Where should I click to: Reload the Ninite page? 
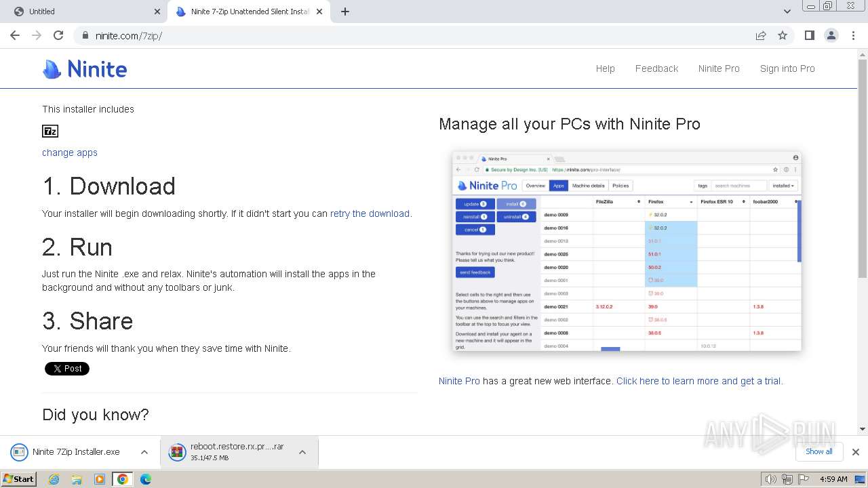[58, 35]
